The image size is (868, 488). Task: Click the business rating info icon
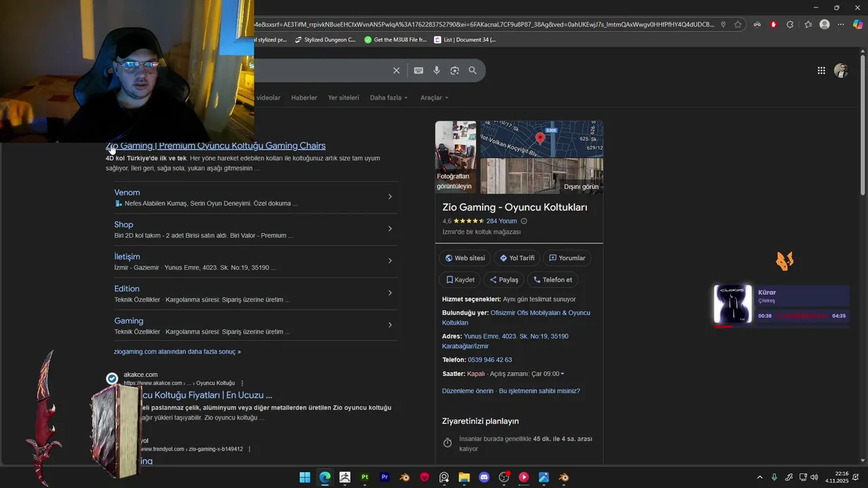tap(524, 221)
